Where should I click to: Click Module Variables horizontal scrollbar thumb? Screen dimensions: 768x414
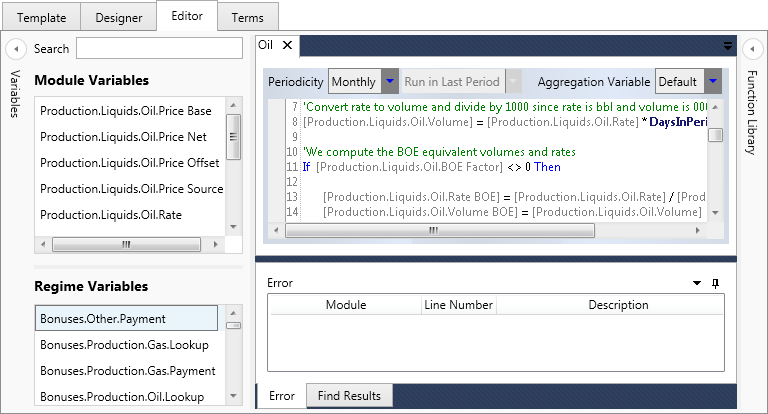click(x=126, y=244)
